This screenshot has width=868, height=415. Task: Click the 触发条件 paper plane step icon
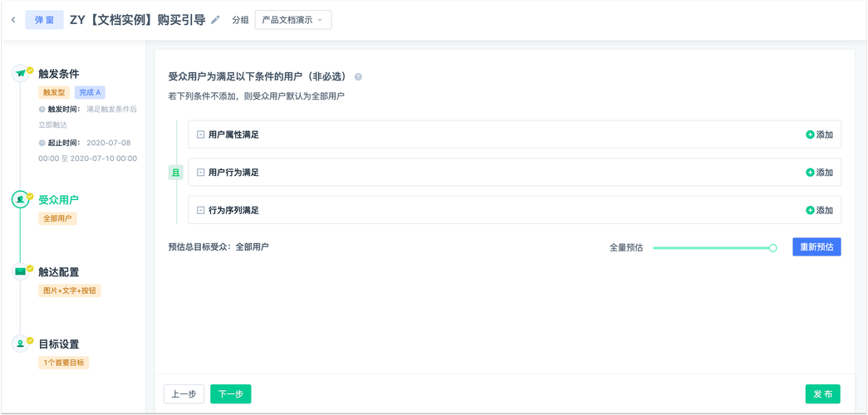point(21,73)
